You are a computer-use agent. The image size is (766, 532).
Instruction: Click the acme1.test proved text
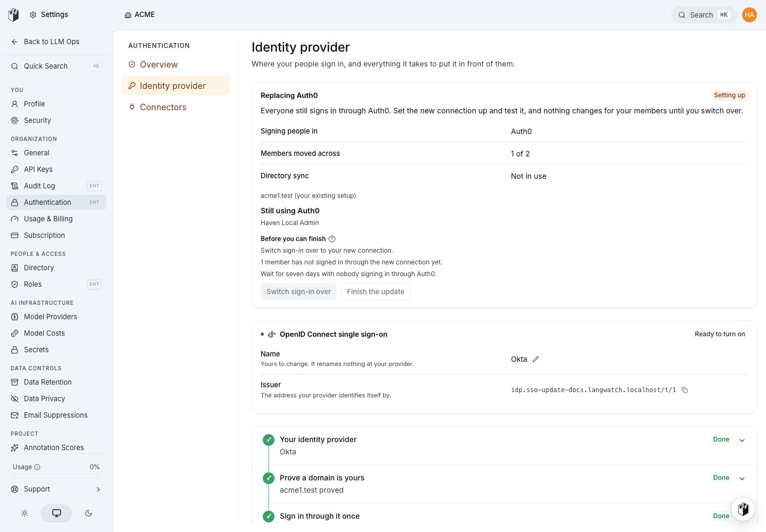(312, 490)
